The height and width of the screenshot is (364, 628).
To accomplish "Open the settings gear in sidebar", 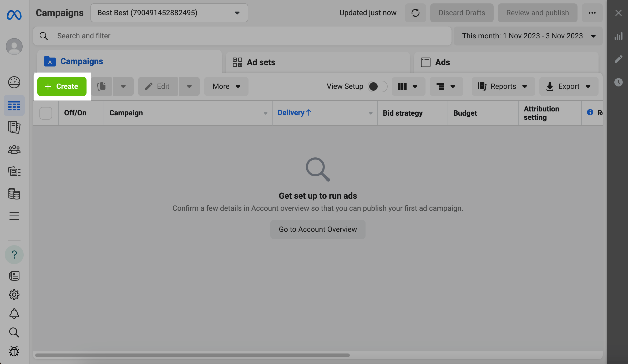I will coord(14,295).
